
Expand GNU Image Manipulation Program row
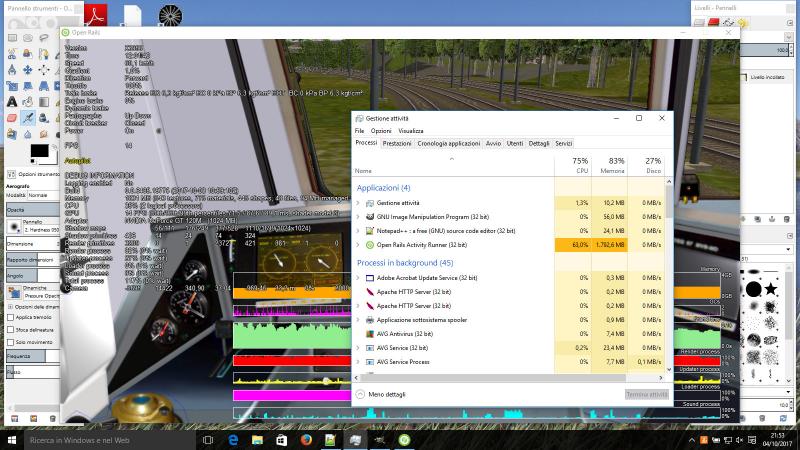(x=358, y=217)
